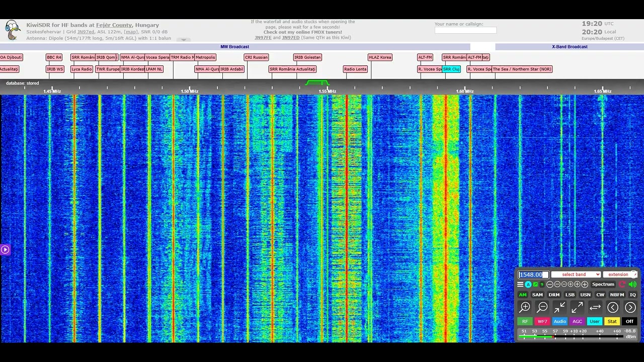Open the Stat tab

pos(612,321)
